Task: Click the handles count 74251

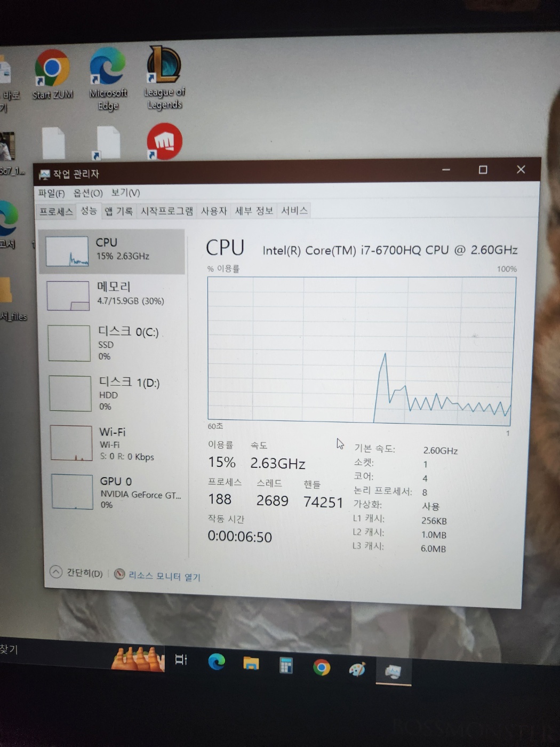Action: tap(323, 502)
